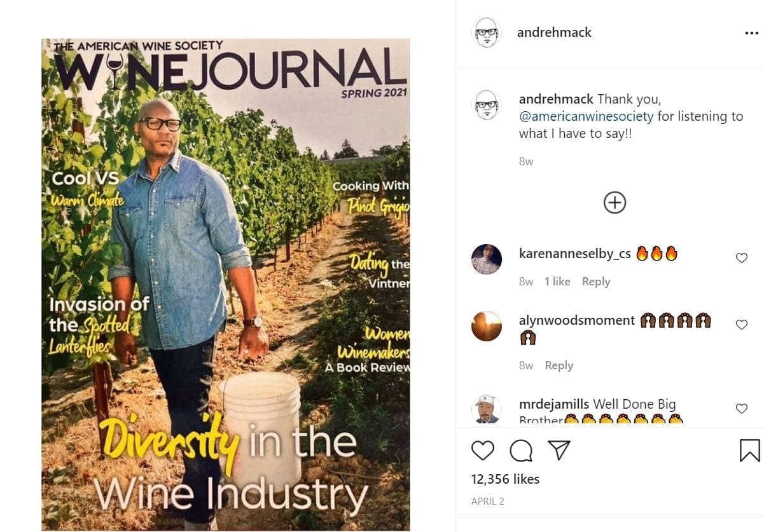Viewport: 764px width, 532px height.
Task: Reply to karenanneselby_cs comment
Action: [596, 282]
